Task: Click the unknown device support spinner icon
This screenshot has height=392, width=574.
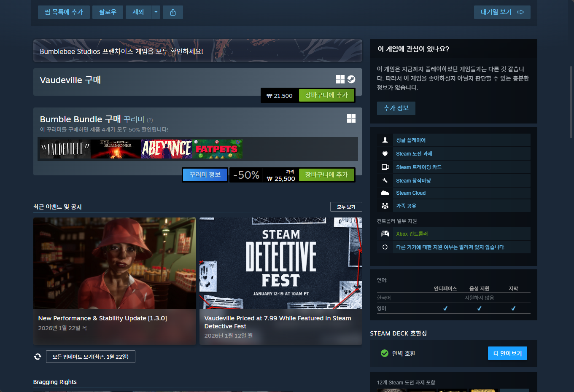Action: coord(385,247)
